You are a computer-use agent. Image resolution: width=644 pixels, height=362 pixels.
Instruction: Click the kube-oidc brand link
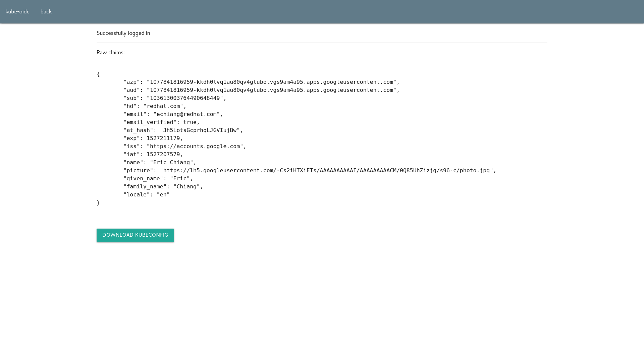(x=17, y=12)
